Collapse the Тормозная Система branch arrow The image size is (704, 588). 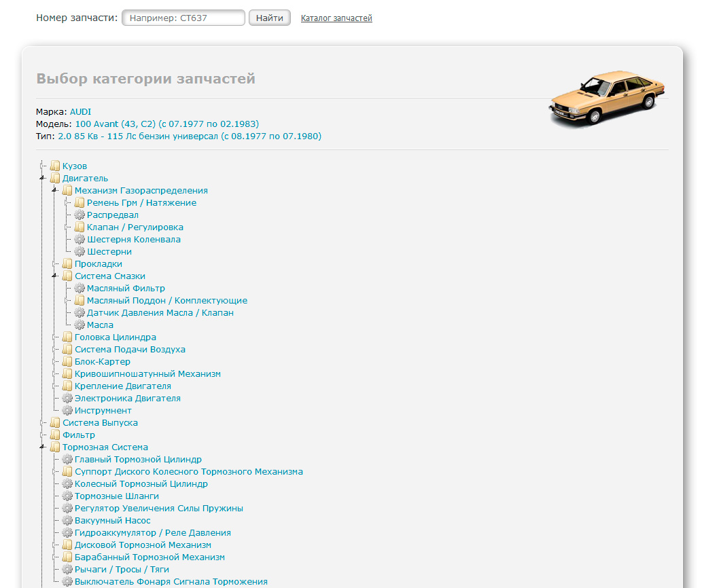pyautogui.click(x=42, y=447)
